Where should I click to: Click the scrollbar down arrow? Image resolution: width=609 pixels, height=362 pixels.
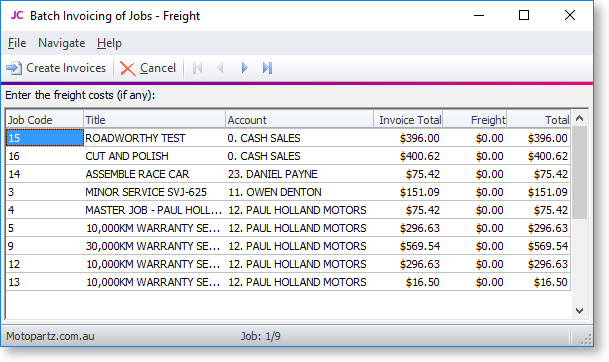[x=579, y=311]
